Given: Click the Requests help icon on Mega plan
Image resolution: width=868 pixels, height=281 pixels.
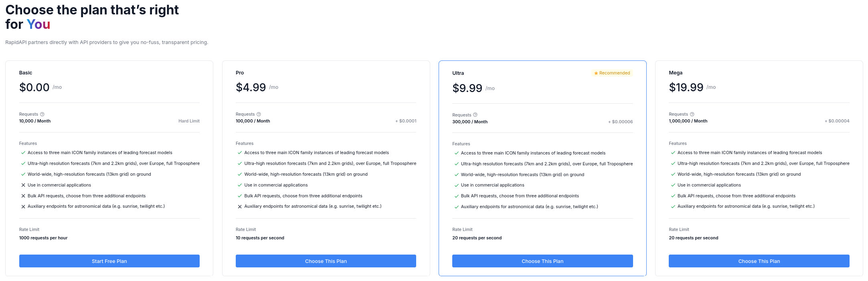Looking at the screenshot, I should tap(692, 114).
